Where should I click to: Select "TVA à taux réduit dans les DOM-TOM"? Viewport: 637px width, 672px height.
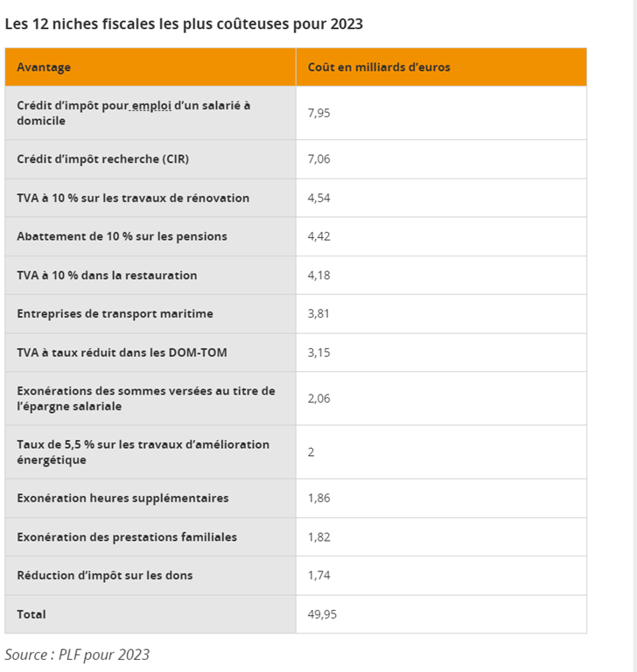(122, 353)
